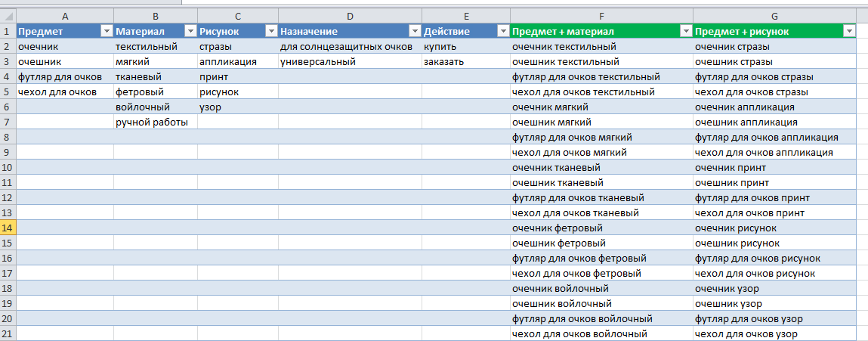
Task: Click cell купить
Action: pyautogui.click(x=465, y=47)
